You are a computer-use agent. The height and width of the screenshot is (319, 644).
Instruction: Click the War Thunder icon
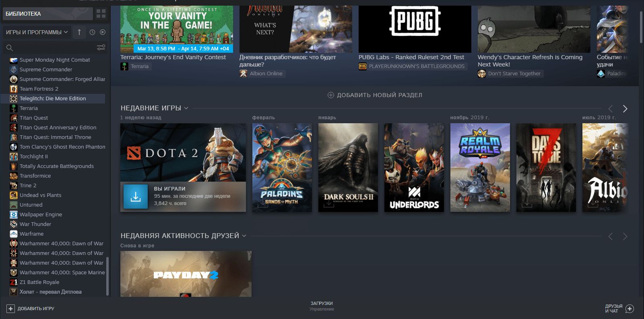(14, 224)
